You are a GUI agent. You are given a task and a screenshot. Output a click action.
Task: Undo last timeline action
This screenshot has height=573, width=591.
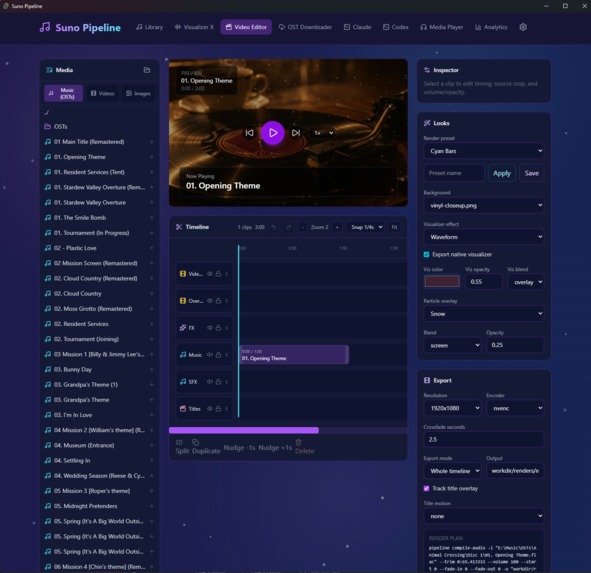point(274,227)
